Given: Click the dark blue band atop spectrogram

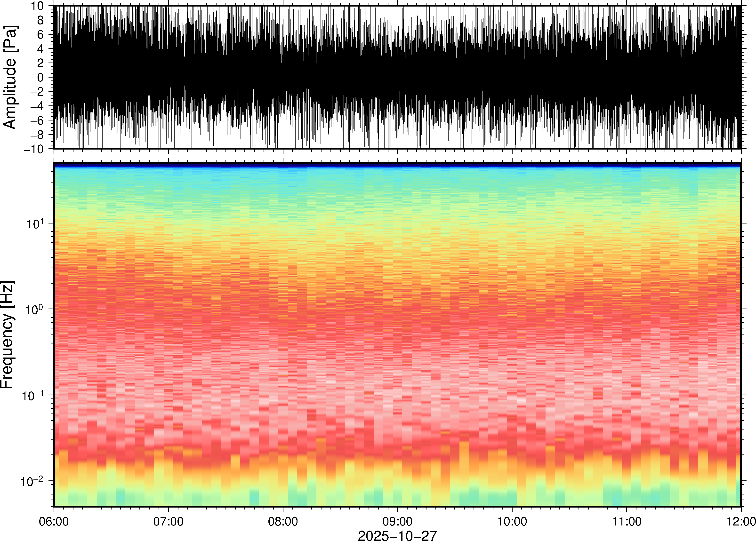Looking at the screenshot, I should [x=397, y=165].
